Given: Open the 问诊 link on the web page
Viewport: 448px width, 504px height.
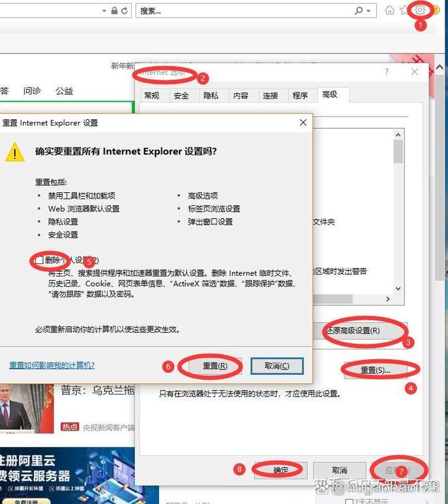Looking at the screenshot, I should [x=32, y=91].
